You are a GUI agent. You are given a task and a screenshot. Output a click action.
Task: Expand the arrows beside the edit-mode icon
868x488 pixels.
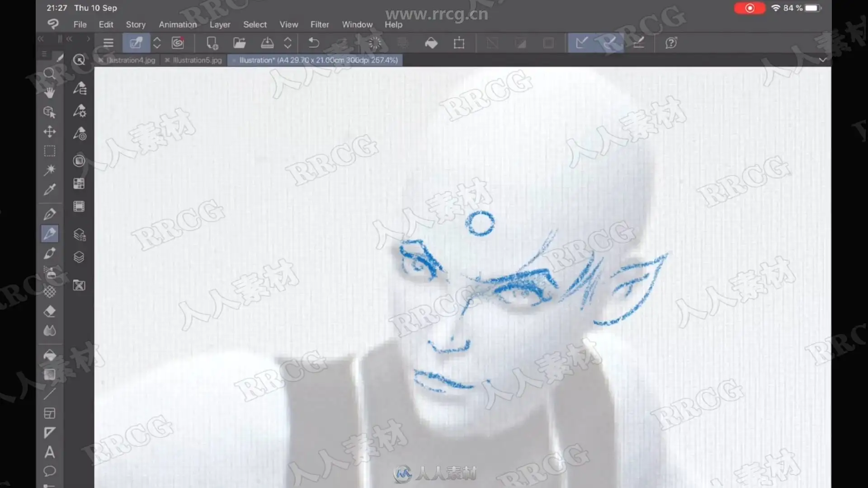pos(157,43)
